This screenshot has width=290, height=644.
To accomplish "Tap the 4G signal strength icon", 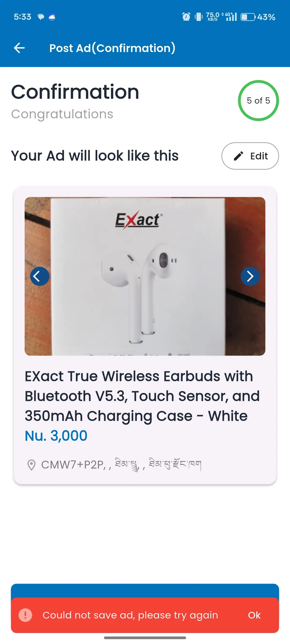I will pyautogui.click(x=230, y=17).
